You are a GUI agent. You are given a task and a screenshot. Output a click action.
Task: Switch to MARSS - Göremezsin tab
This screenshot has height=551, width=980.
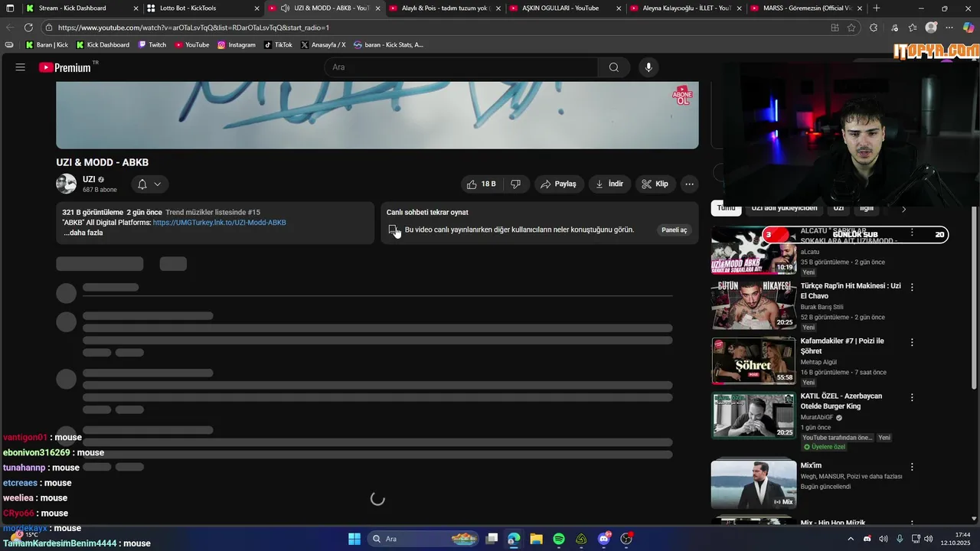(x=807, y=8)
